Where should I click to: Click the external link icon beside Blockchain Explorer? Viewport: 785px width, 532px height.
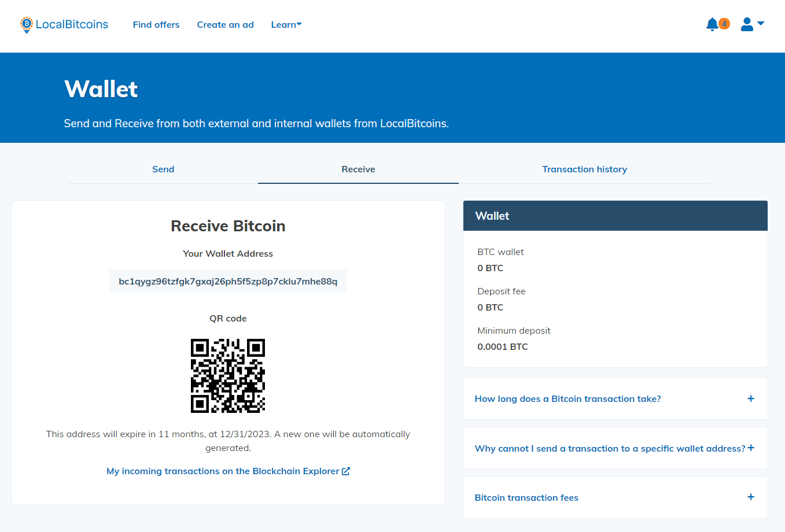coord(346,471)
